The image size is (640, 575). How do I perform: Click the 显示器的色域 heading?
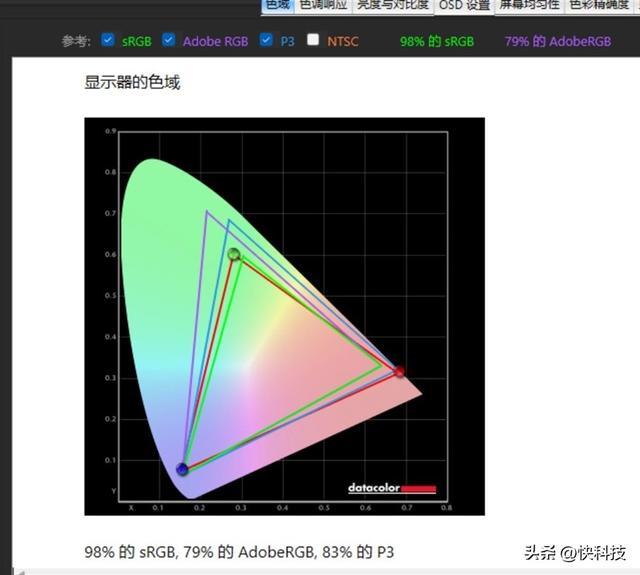[132, 82]
